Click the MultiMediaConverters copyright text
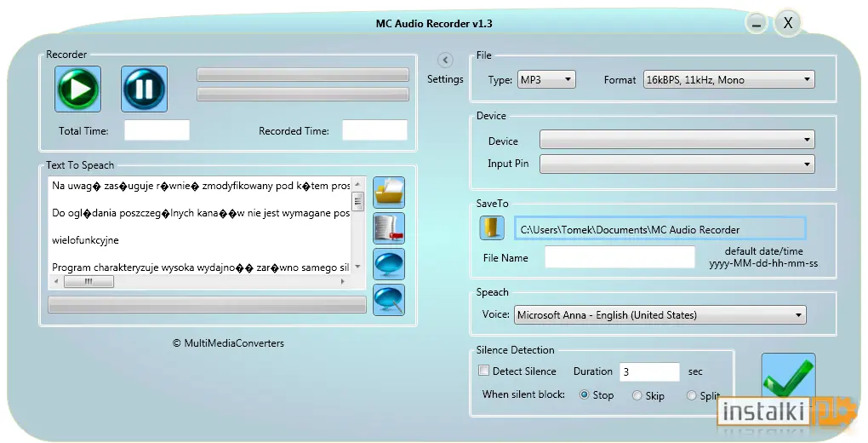This screenshot has width=868, height=443. 228,343
